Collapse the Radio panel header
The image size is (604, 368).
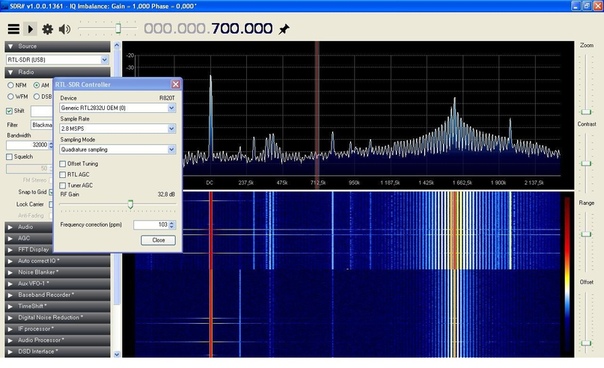point(57,72)
